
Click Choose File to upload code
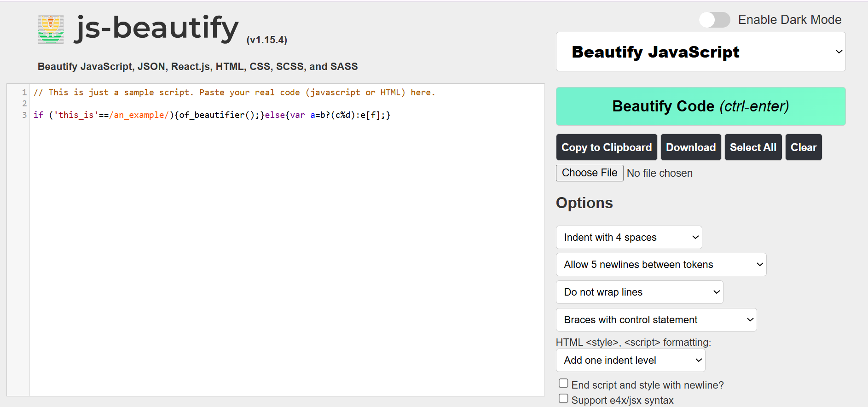(590, 173)
